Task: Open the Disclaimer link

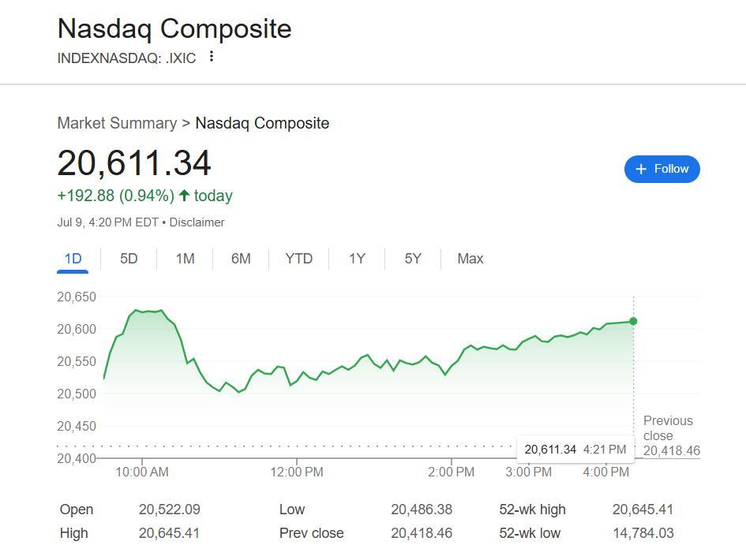Action: click(197, 222)
